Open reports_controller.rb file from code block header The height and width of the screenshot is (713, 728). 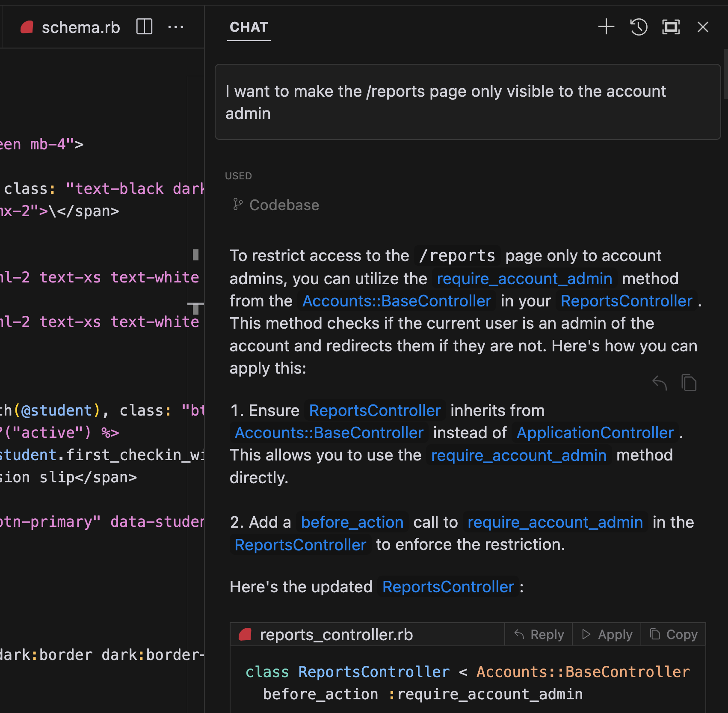pos(336,635)
